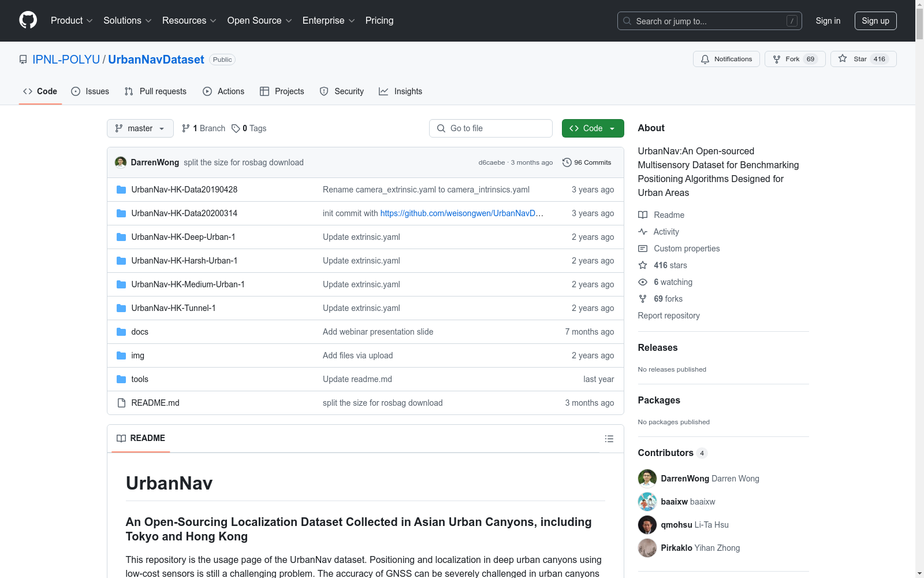Click the README outline list icon
924x578 pixels.
[609, 439]
